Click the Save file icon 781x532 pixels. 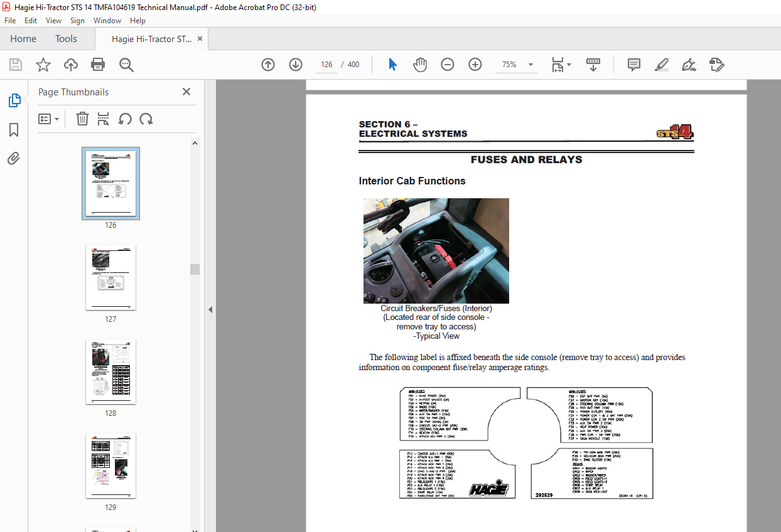[x=16, y=65]
